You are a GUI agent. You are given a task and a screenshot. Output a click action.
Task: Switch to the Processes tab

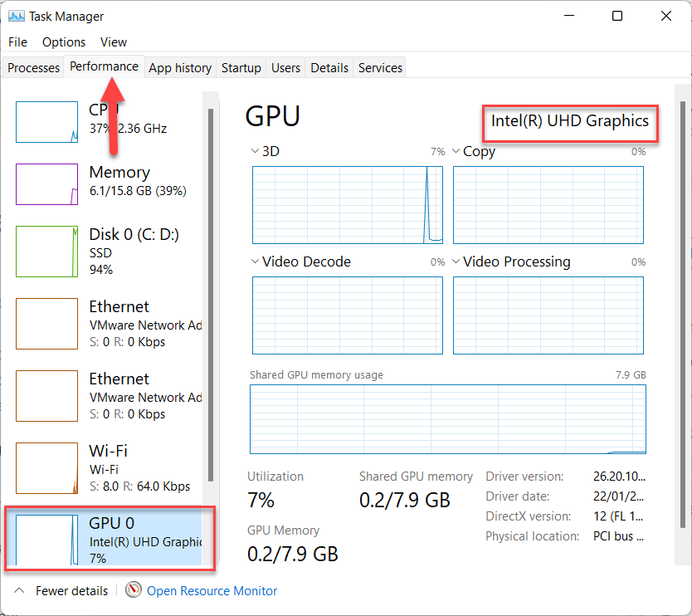(x=34, y=68)
